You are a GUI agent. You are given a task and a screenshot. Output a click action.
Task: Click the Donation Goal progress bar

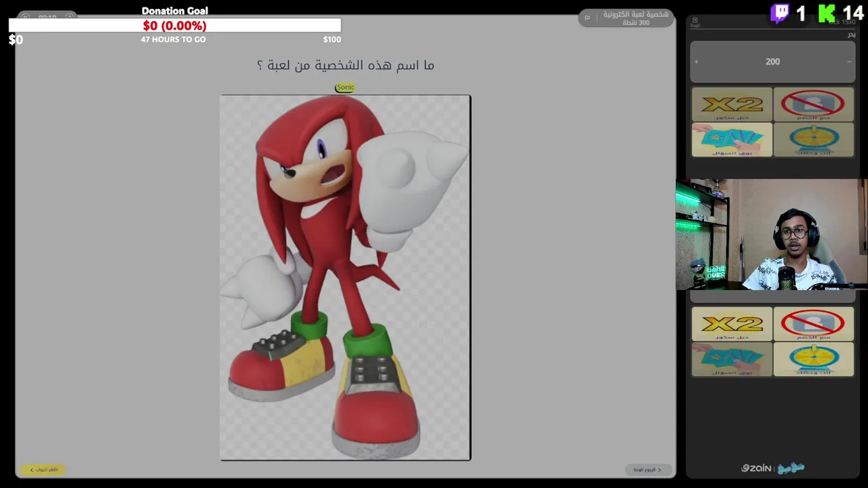[174, 26]
